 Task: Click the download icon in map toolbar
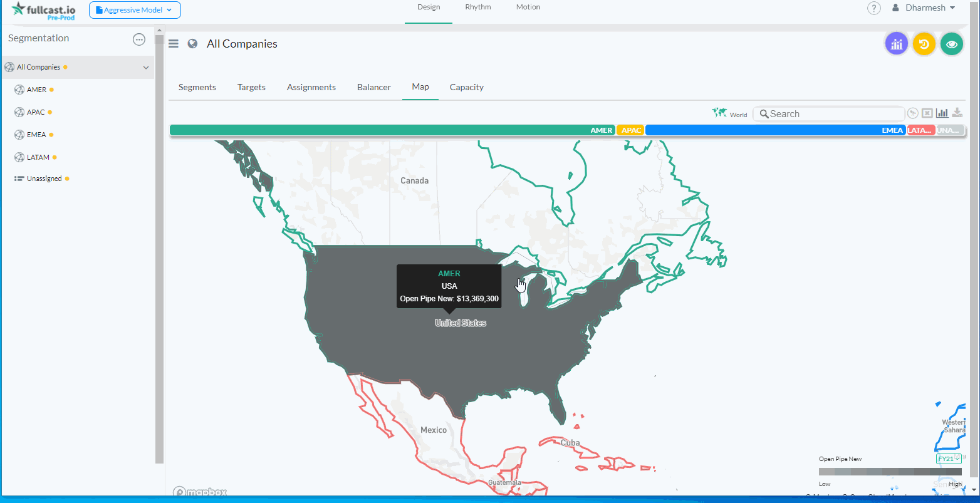coord(957,113)
